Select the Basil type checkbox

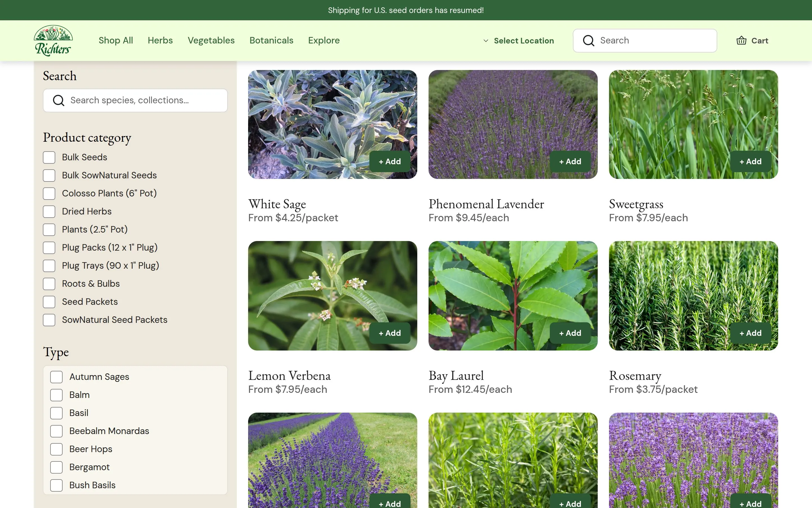pyautogui.click(x=56, y=413)
